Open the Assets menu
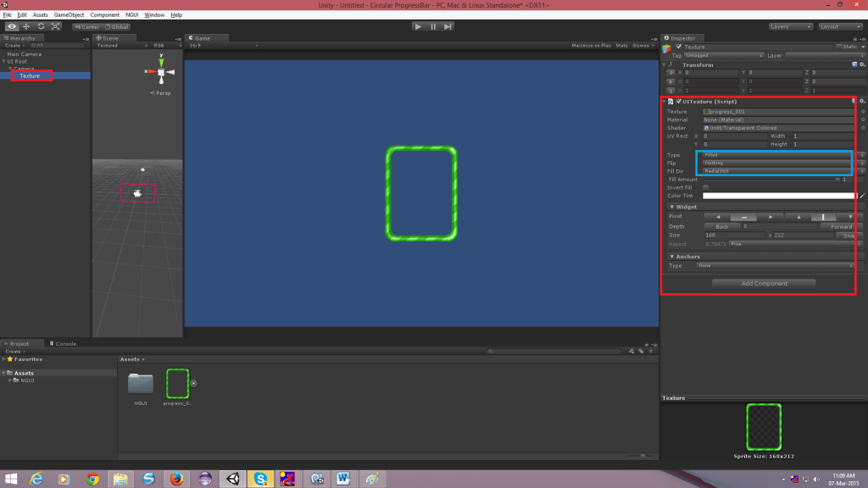The height and width of the screenshot is (488, 868). [41, 15]
